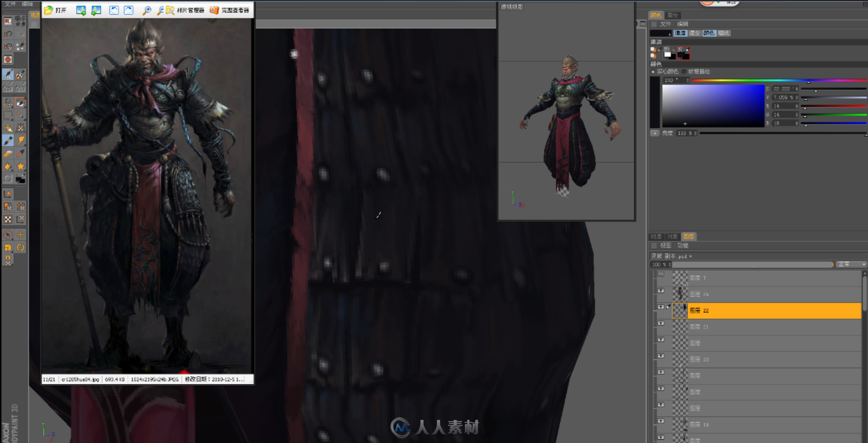Image resolution: width=868 pixels, height=443 pixels.
Task: Open the 文件 menu in top bar
Action: pyautogui.click(x=10, y=3)
